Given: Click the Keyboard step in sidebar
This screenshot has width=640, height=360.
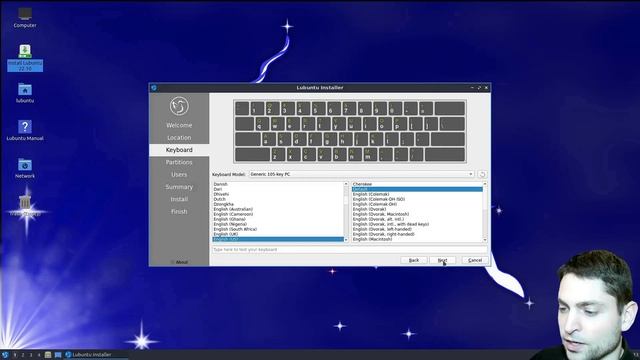Looking at the screenshot, I should click(179, 150).
